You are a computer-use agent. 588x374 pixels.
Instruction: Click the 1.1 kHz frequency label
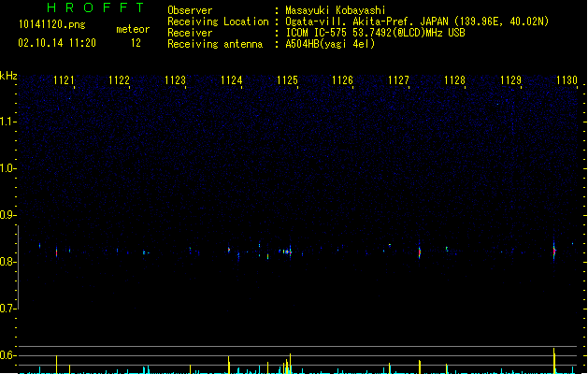point(7,122)
